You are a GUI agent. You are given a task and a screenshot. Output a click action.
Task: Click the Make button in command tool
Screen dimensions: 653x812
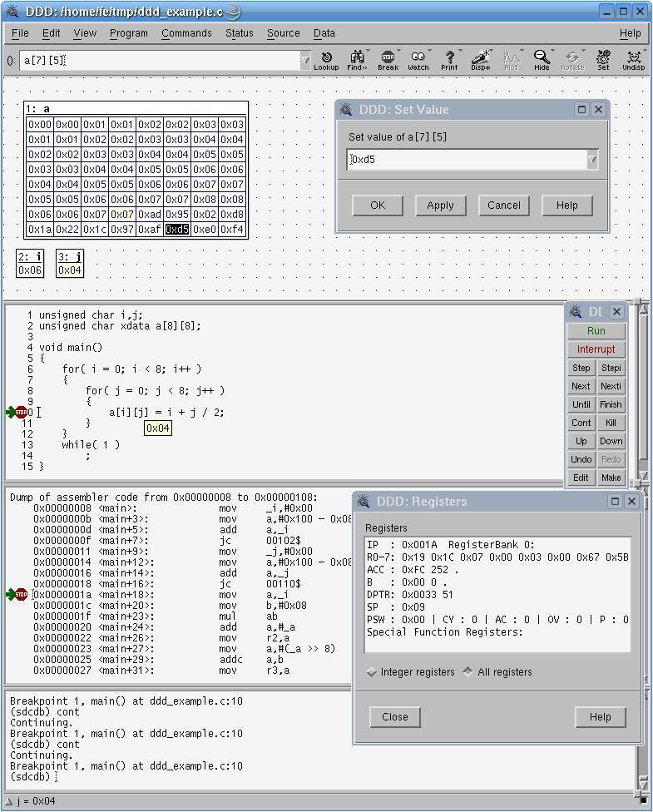coord(611,478)
